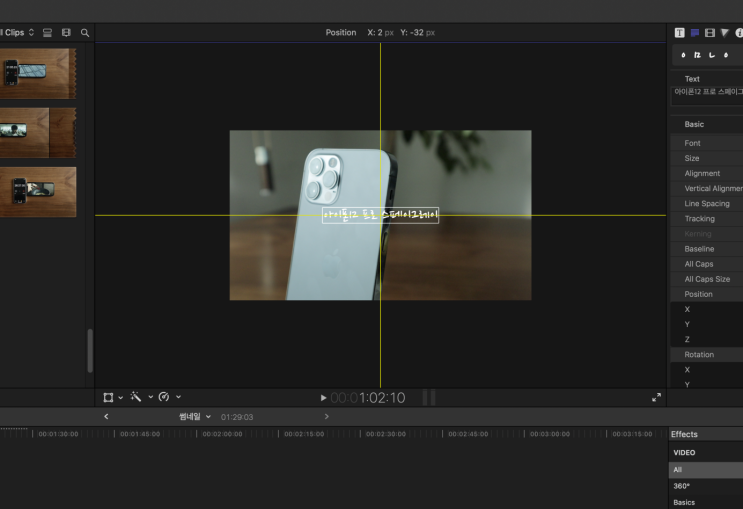Open the Video inspector filmstrip icon
Image resolution: width=743 pixels, height=509 pixels.
point(710,33)
